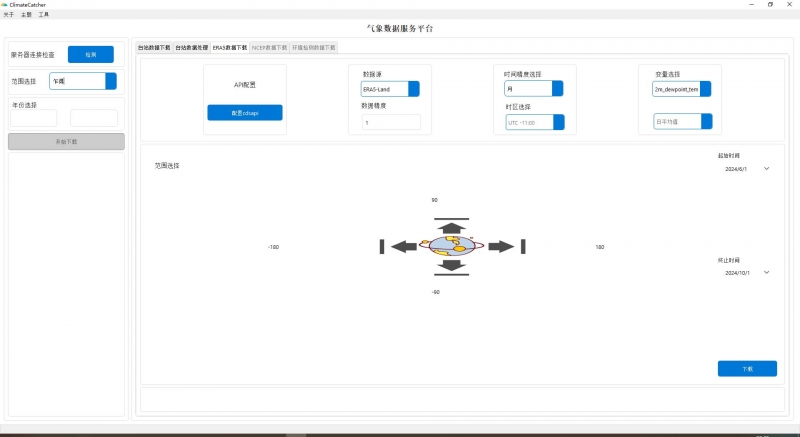Click the left arrow beside the globe

pyautogui.click(x=404, y=246)
